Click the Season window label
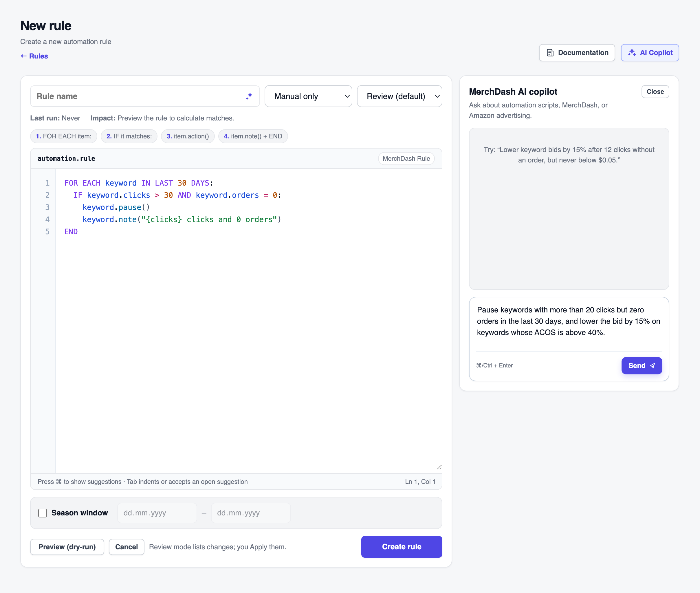Image resolution: width=700 pixels, height=593 pixels. (x=80, y=513)
